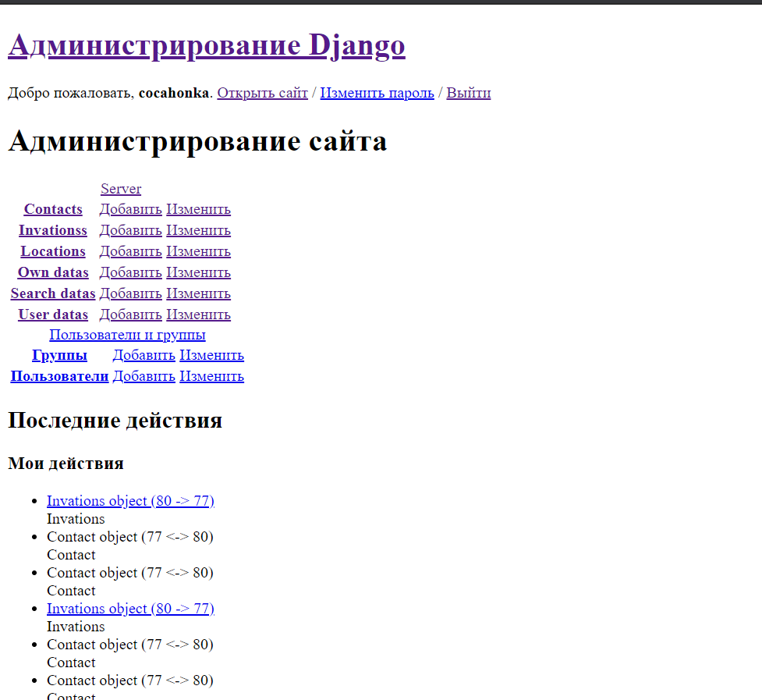Click Добавить in the User datas row
Viewport: 762px width, 700px height.
tap(131, 315)
